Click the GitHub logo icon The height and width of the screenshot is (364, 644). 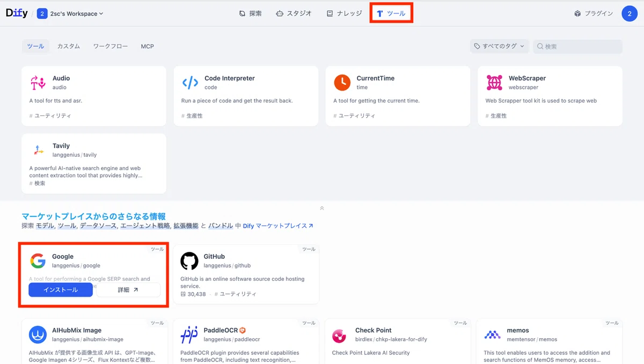[x=189, y=261]
